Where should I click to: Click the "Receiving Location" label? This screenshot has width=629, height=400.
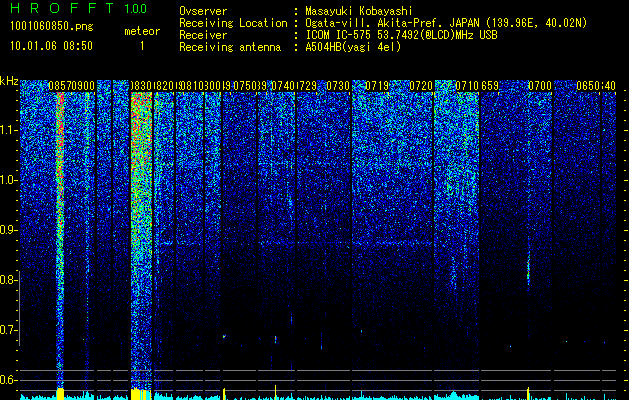click(233, 23)
